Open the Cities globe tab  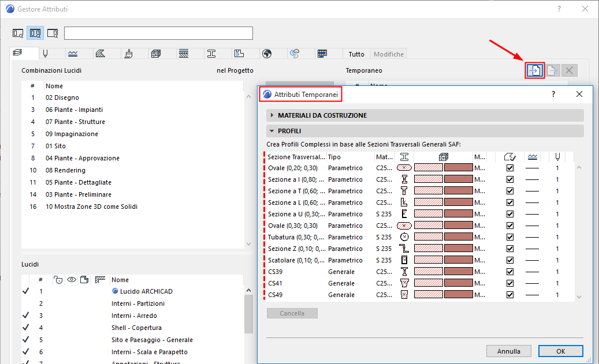pos(267,54)
